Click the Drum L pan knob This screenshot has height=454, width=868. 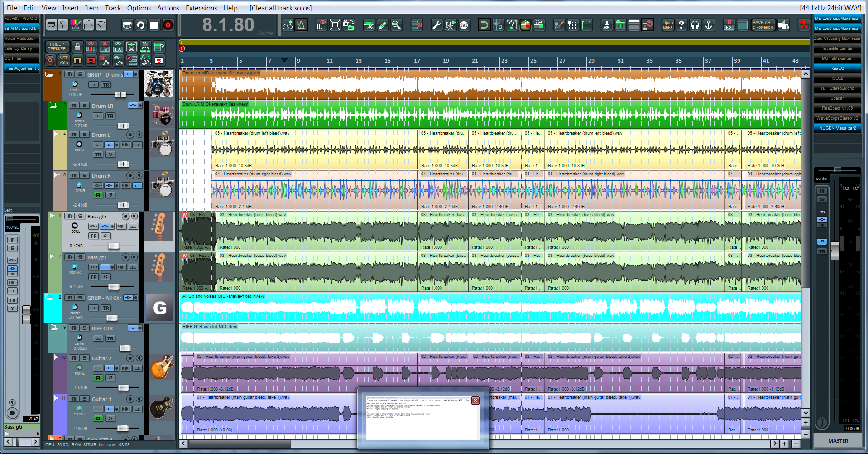[x=79, y=145]
